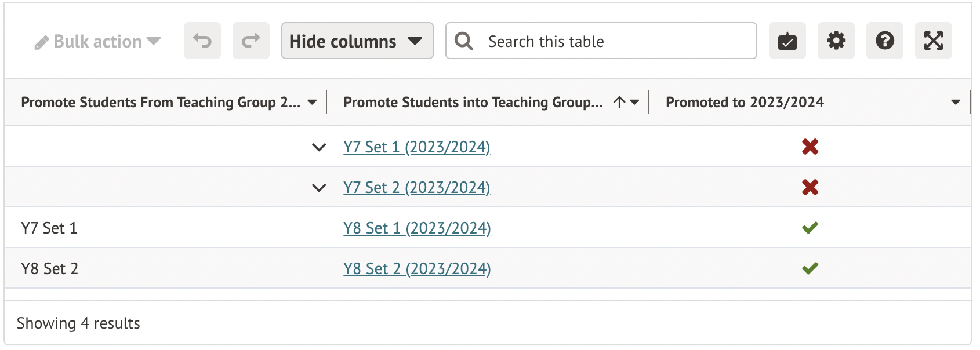This screenshot has height=350, width=980.
Task: Click the undo arrow icon
Action: [202, 41]
